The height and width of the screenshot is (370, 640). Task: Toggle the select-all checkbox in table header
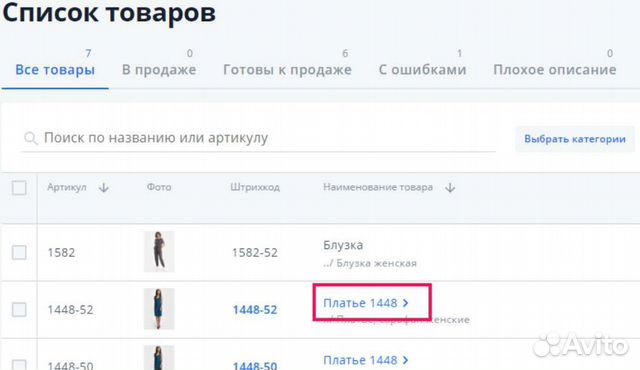(x=19, y=188)
